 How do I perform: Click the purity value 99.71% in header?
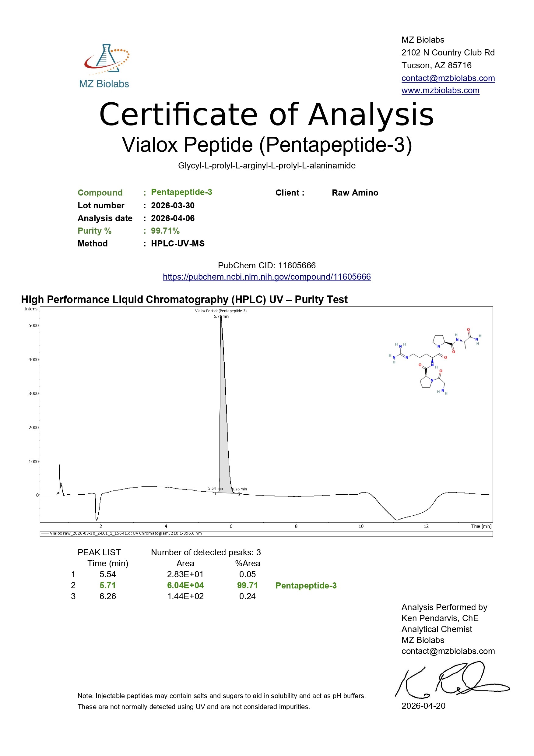pyautogui.click(x=165, y=231)
